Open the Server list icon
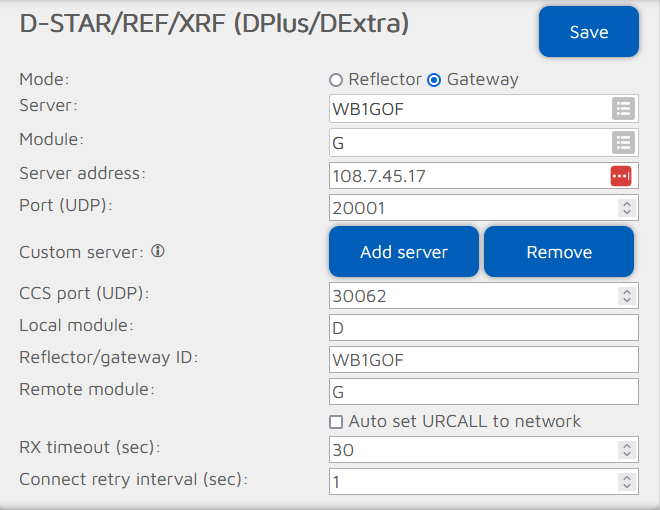This screenshot has width=660, height=510. (x=622, y=108)
